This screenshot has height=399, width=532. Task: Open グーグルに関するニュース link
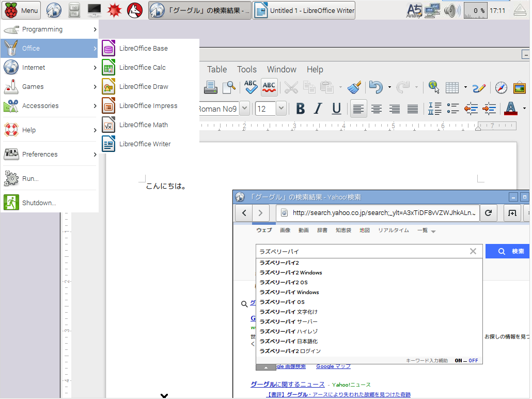click(287, 385)
